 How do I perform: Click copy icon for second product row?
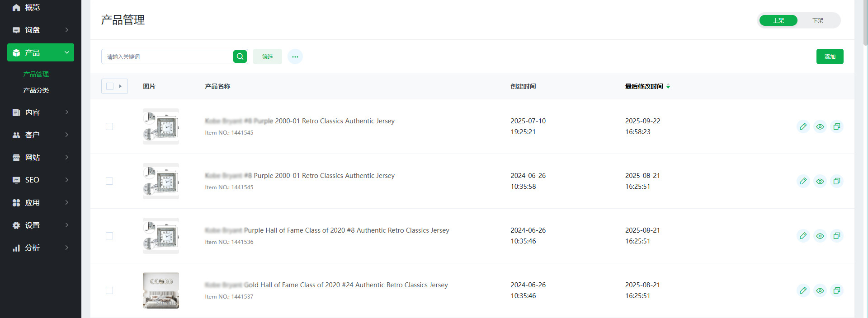pyautogui.click(x=836, y=181)
